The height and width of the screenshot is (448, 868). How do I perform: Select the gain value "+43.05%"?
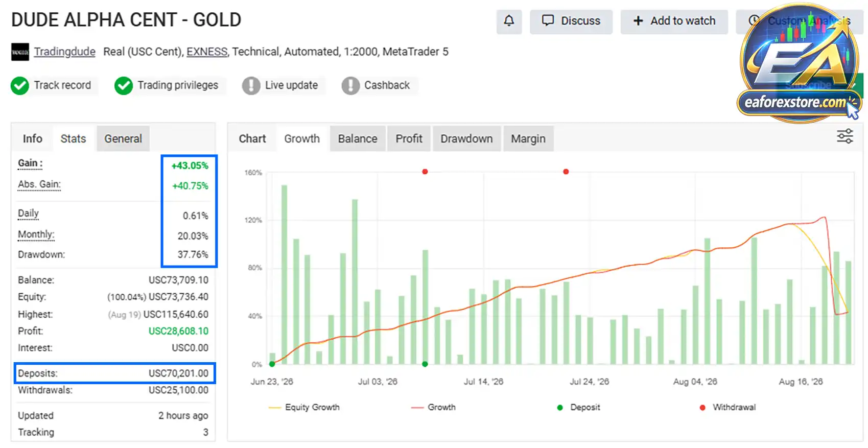click(x=190, y=166)
